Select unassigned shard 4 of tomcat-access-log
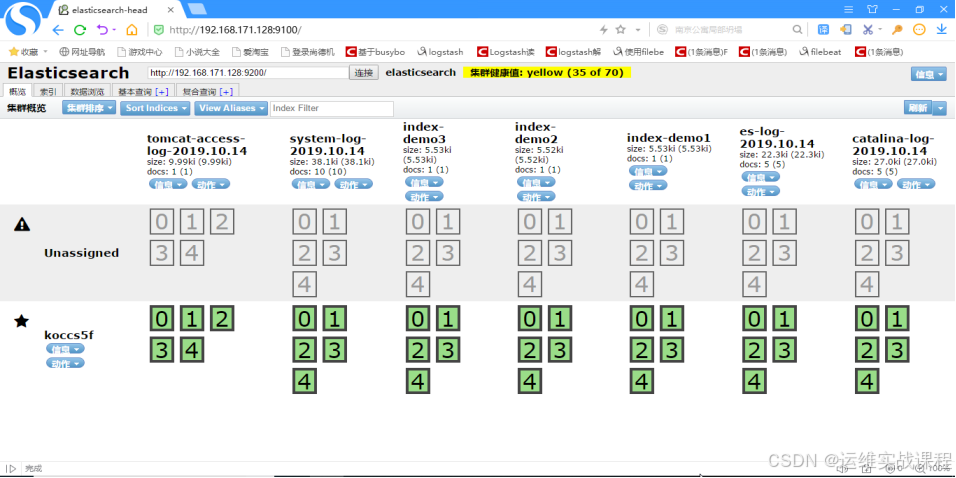The height and width of the screenshot is (478, 956). (x=191, y=253)
